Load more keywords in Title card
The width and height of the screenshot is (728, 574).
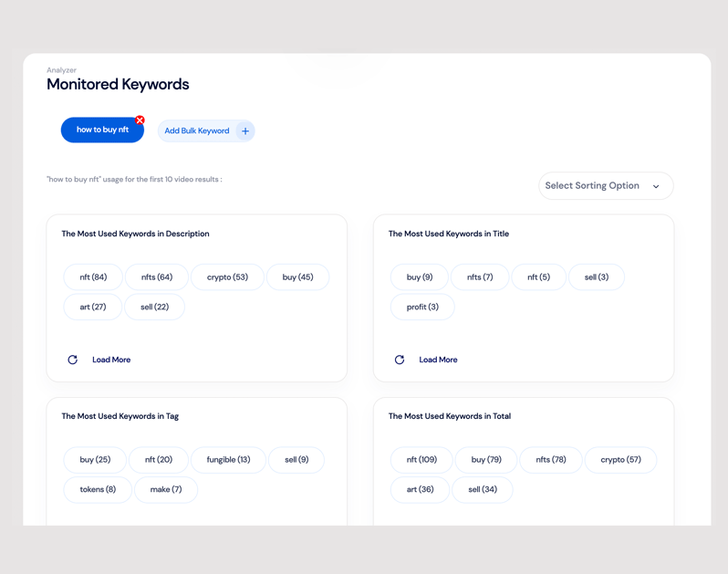coord(438,360)
